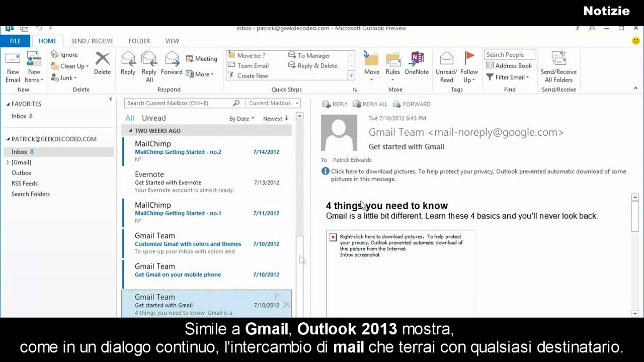The image size is (644, 362).
Task: Click the Search Current Mailbox field
Action: coord(178,103)
